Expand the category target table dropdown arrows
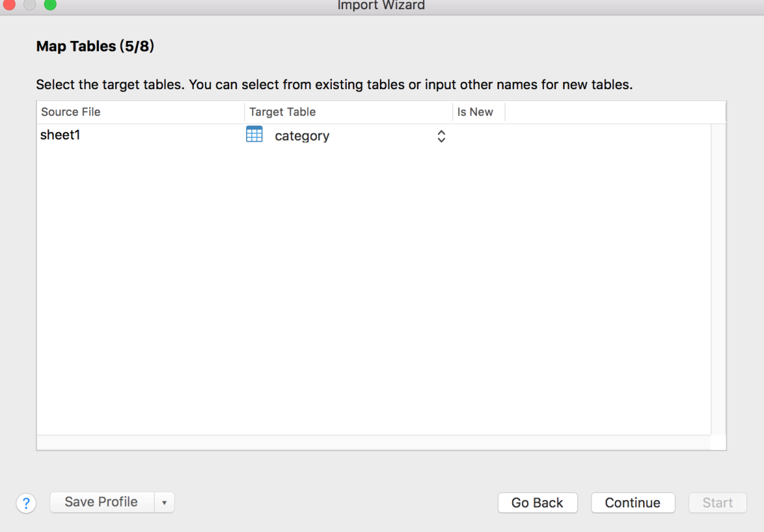This screenshot has width=764, height=532. click(x=441, y=136)
